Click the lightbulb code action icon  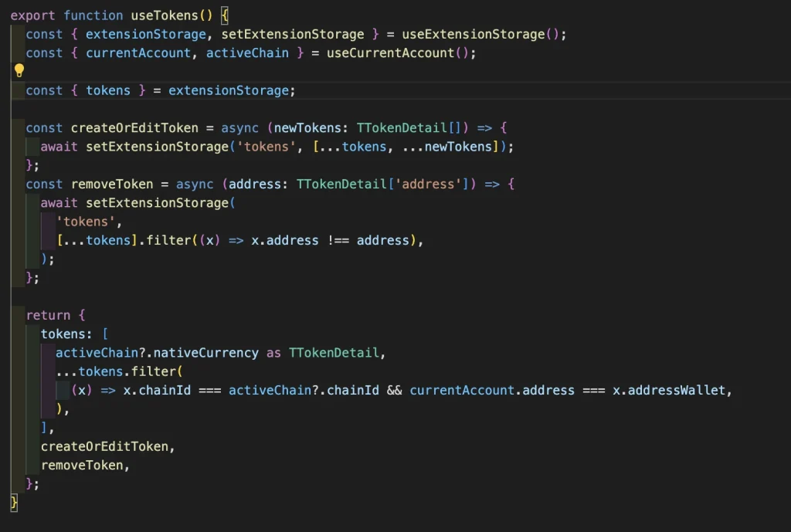tap(19, 71)
